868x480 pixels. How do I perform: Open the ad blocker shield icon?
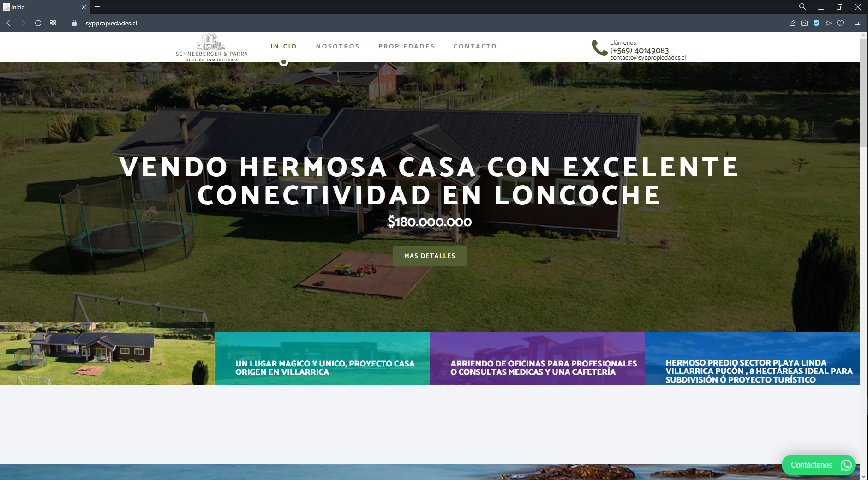pyautogui.click(x=816, y=23)
